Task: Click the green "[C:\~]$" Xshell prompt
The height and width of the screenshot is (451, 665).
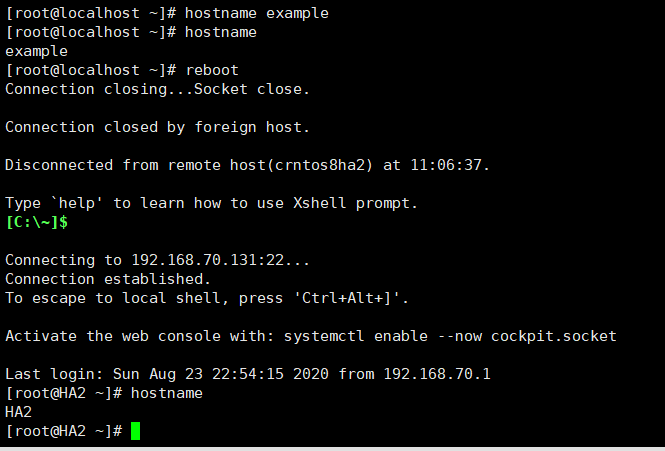Action: pyautogui.click(x=36, y=222)
